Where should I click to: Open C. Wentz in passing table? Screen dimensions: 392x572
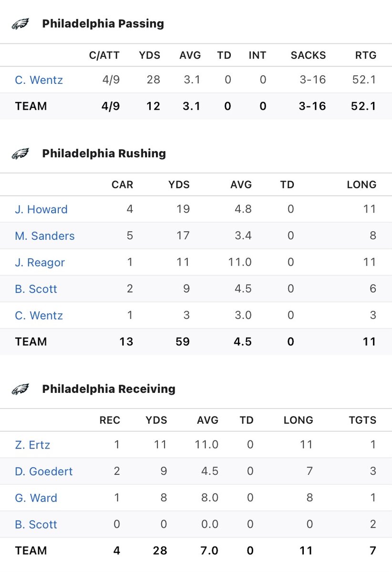click(39, 80)
